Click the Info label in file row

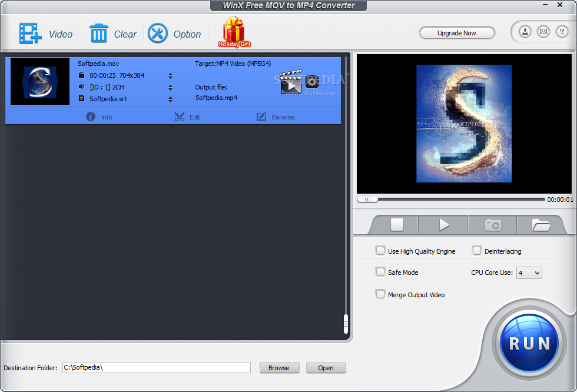pos(107,117)
